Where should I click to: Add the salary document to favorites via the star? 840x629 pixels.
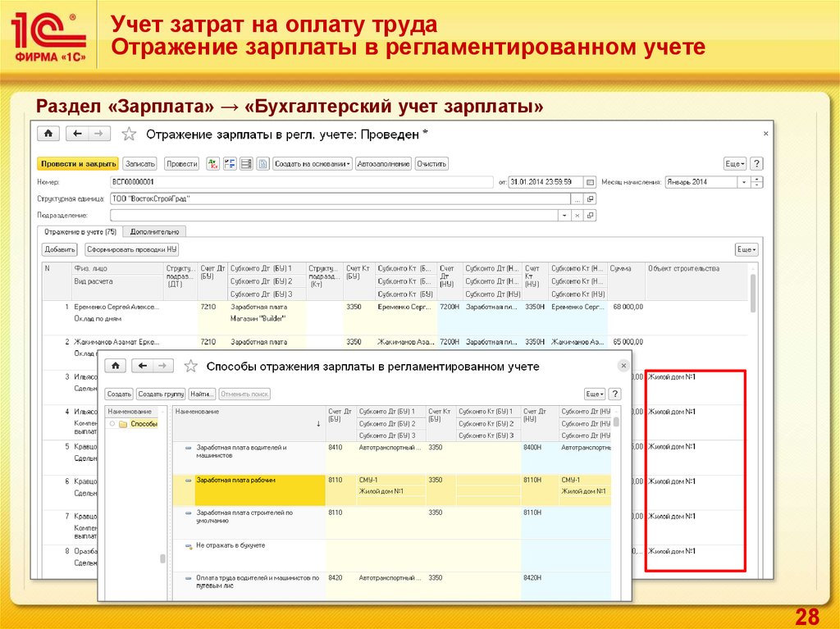click(129, 134)
